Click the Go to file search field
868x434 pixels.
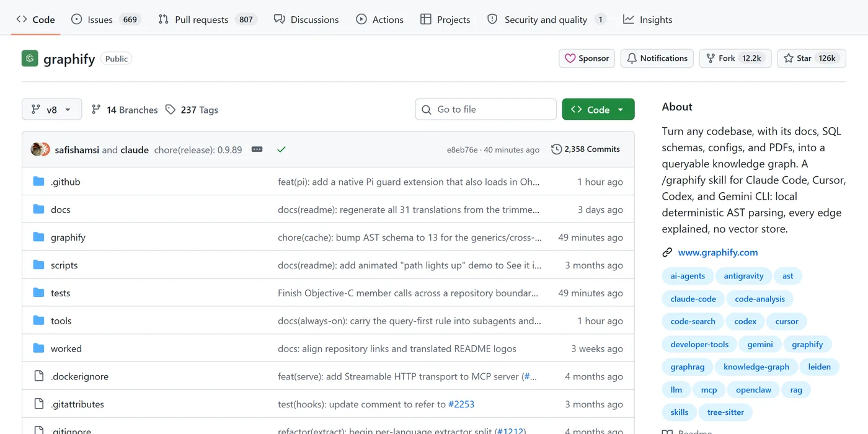point(485,110)
